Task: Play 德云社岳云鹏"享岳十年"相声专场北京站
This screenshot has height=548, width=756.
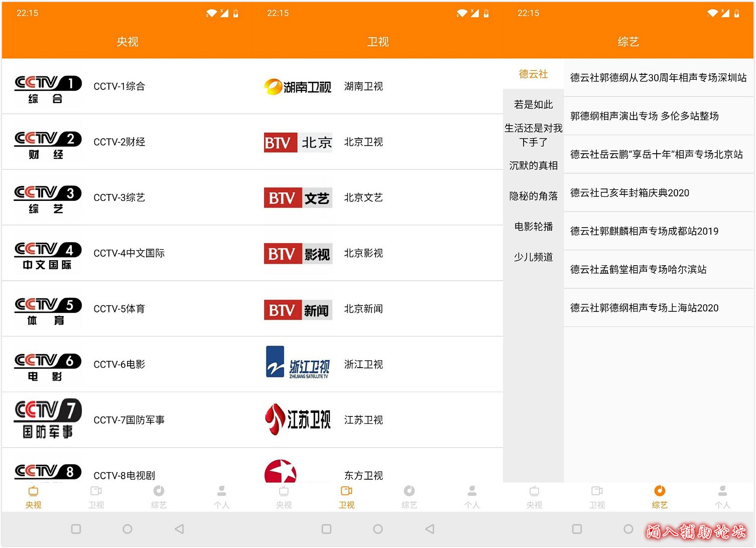Action: click(x=659, y=154)
